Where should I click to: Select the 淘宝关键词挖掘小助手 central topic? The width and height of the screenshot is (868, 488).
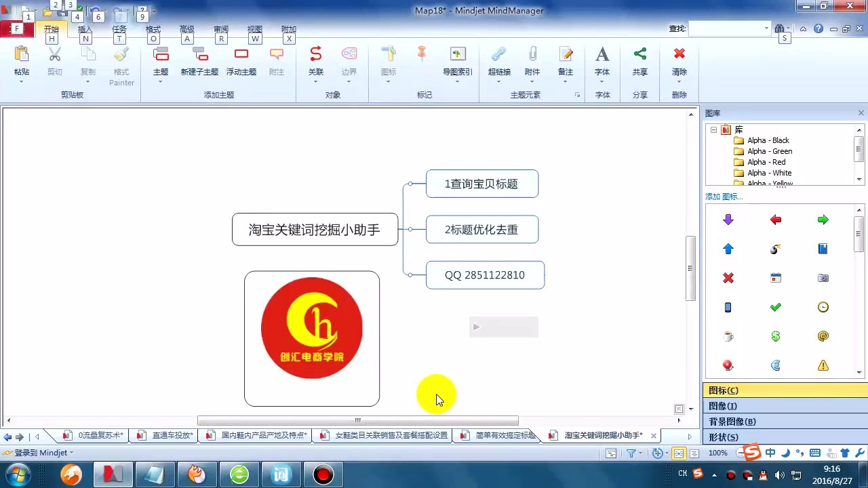coord(315,229)
